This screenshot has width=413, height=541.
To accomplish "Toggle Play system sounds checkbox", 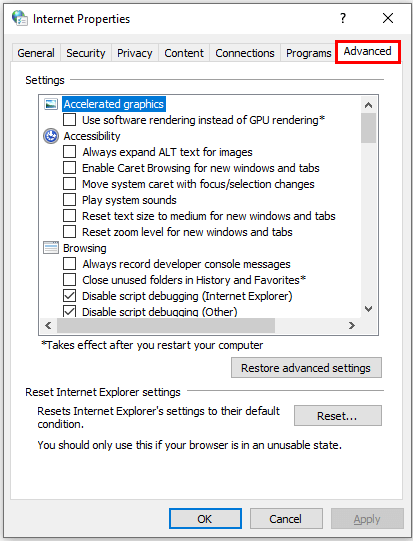I will 69,200.
